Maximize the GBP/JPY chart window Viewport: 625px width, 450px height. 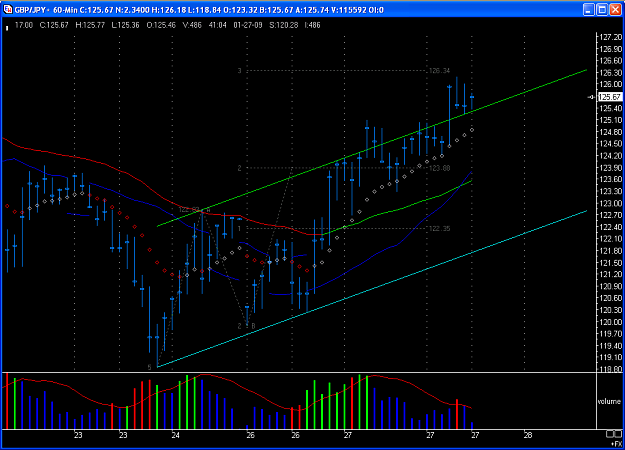click(602, 10)
